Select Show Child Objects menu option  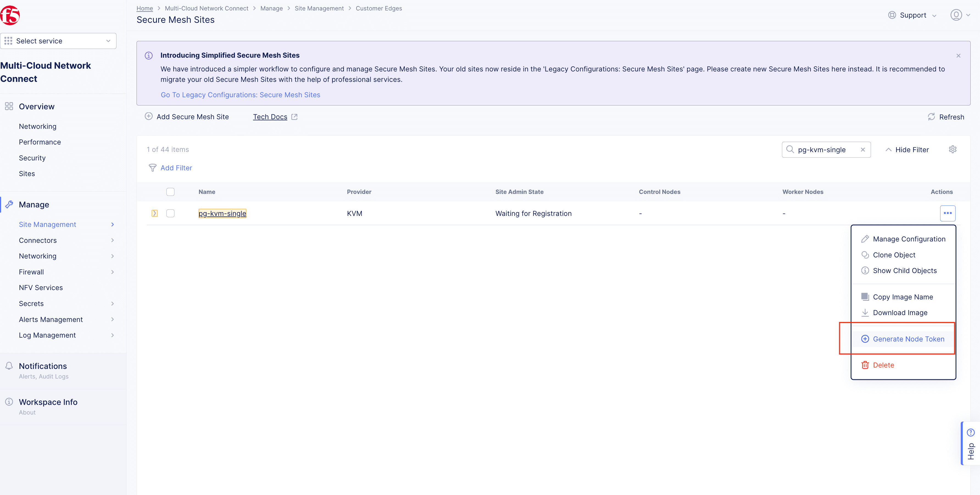click(904, 270)
